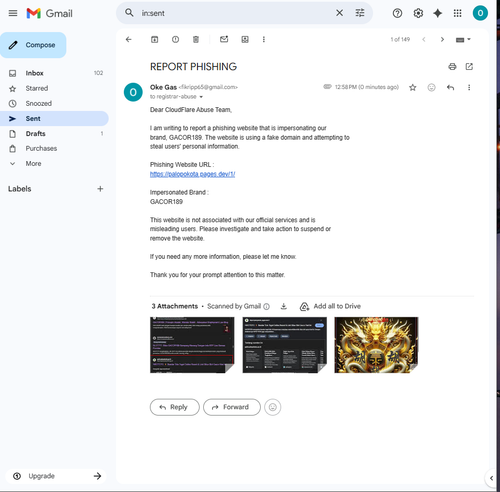
Task: Open the emoji reaction button near Forward
Action: (x=273, y=407)
